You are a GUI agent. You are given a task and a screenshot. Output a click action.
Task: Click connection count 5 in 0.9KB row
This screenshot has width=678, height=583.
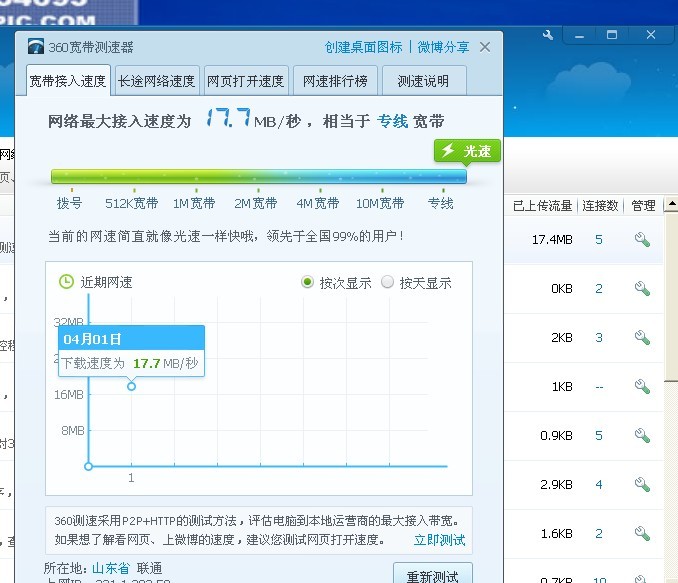point(599,435)
